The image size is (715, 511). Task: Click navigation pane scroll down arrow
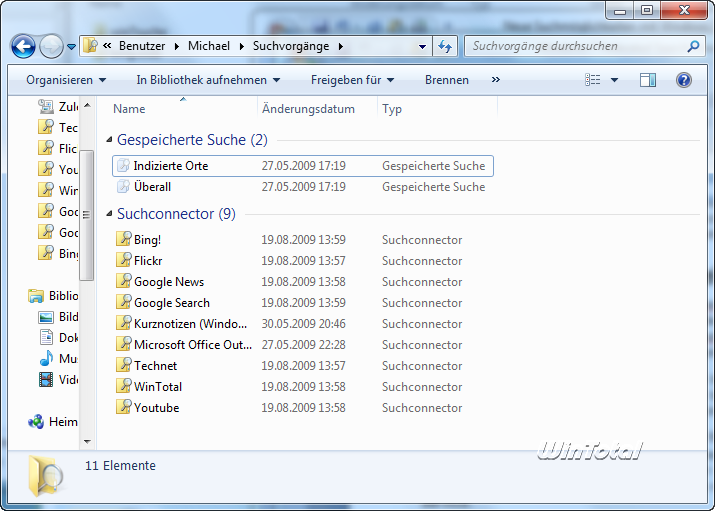(88, 441)
